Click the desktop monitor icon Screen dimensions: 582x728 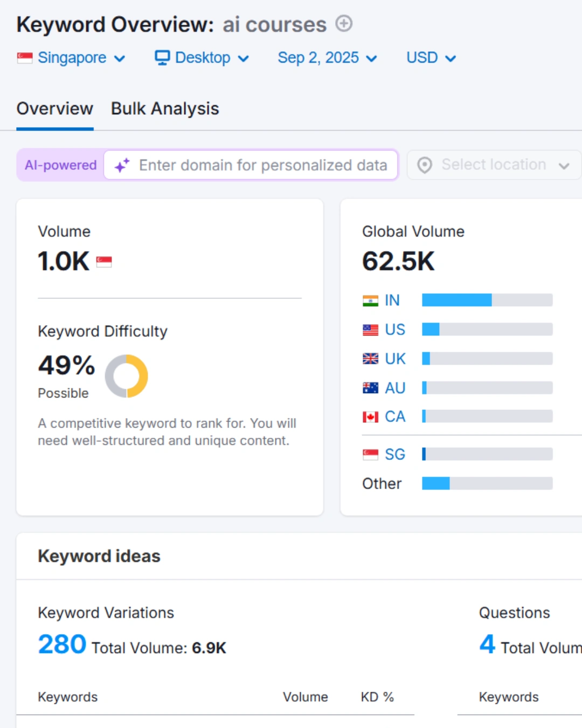click(x=162, y=58)
